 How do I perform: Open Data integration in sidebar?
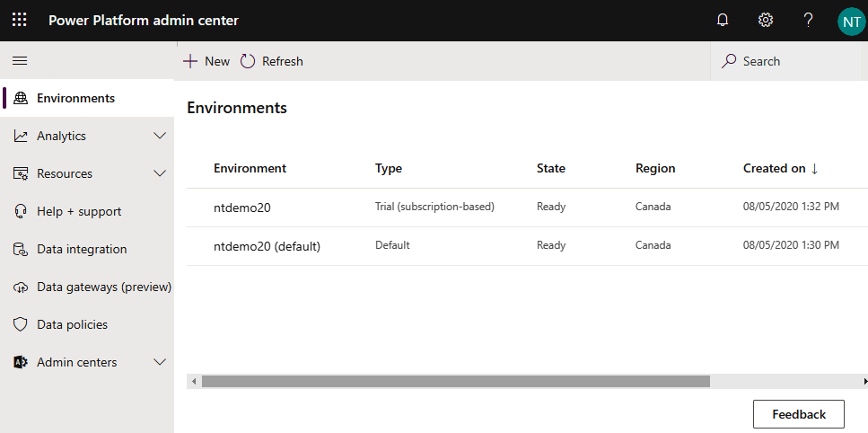[87, 249]
